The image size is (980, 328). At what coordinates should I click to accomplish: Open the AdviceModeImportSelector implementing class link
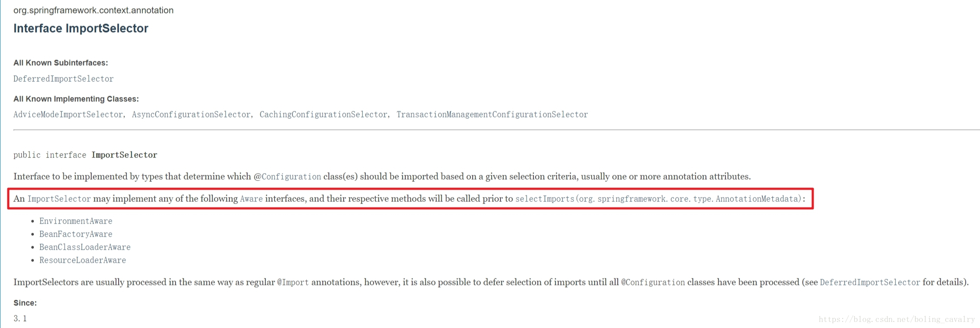click(68, 114)
